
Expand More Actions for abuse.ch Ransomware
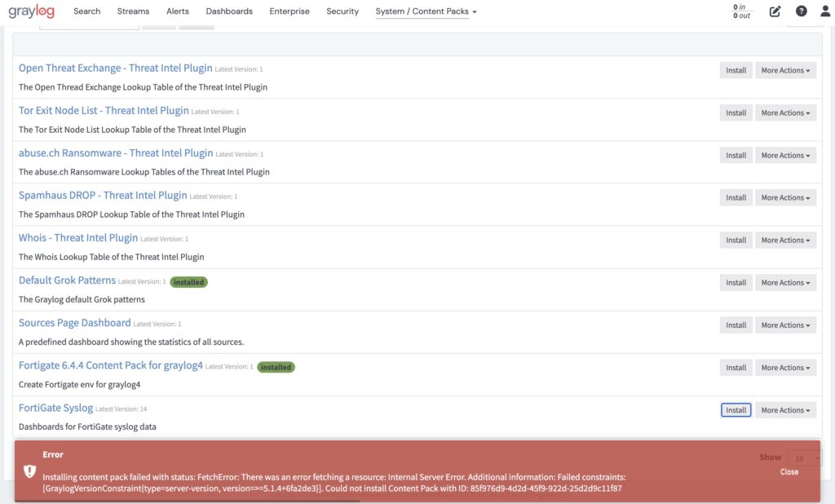[x=785, y=156]
